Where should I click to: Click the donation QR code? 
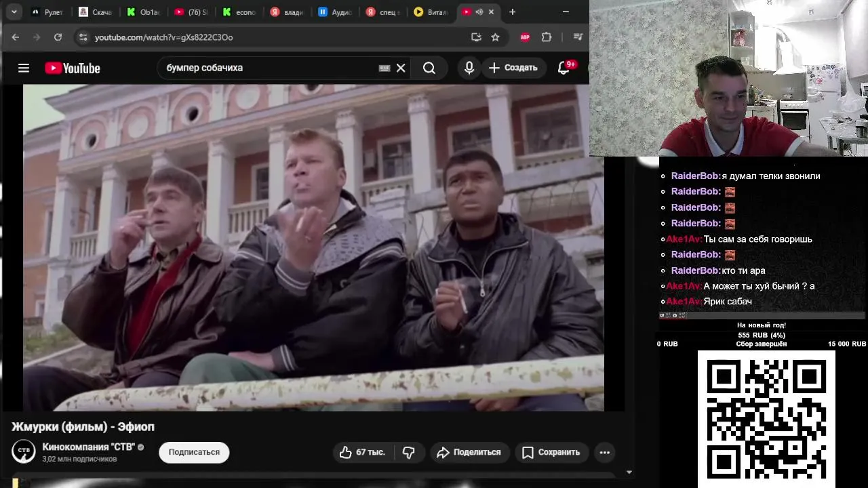[766, 418]
